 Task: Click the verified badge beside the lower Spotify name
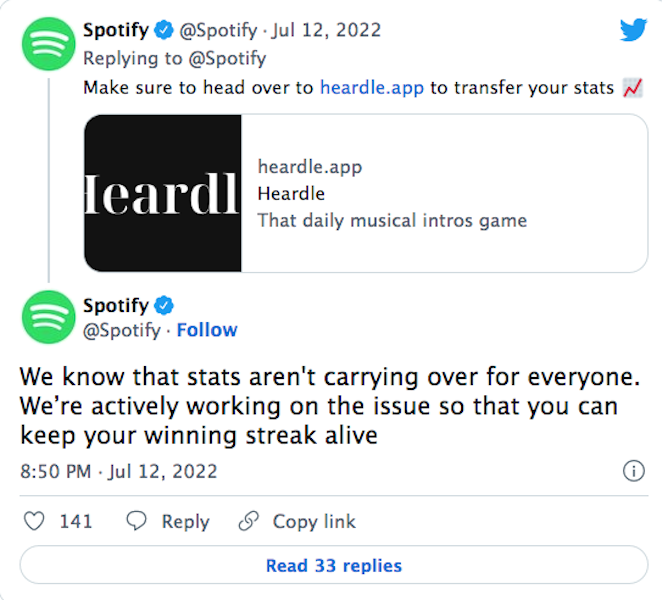164,305
